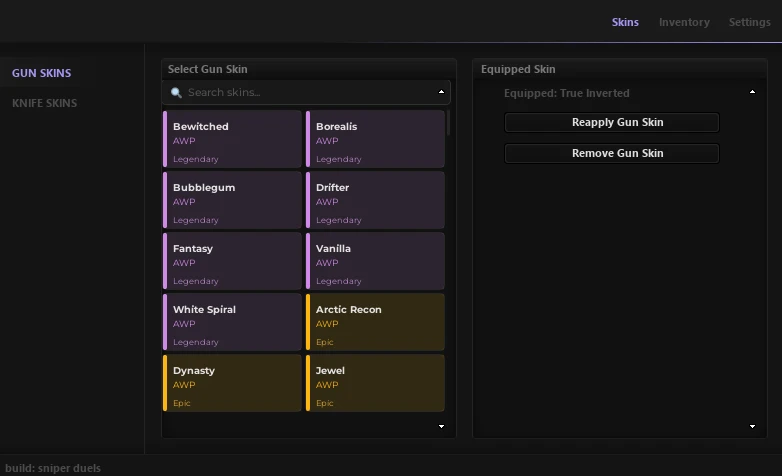Choose the Dynasty epic AWP skin
Image resolution: width=782 pixels, height=476 pixels.
pyautogui.click(x=232, y=383)
